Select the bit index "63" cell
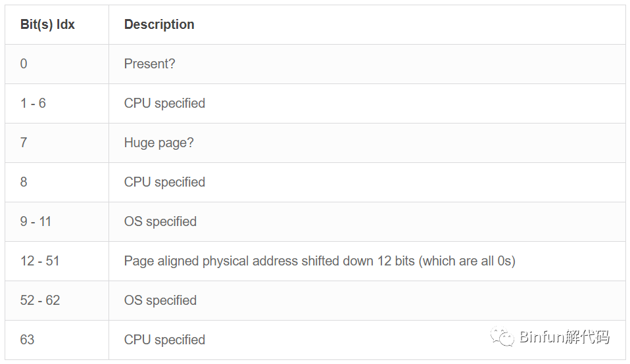Viewport: 630px width, 364px height. coord(27,340)
